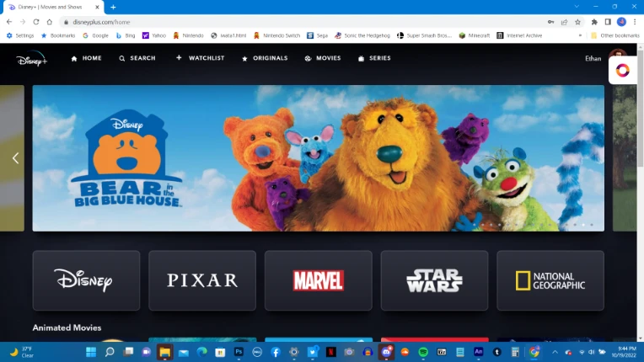Open the weather widget showing 37°F
644x362 pixels.
tap(23, 352)
